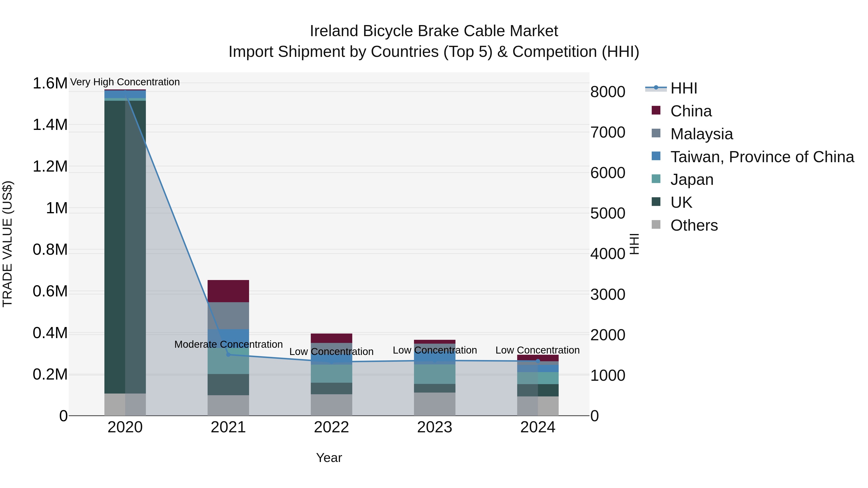Click the right-side 'HHI' axis title
This screenshot has width=868, height=488.
coord(634,244)
